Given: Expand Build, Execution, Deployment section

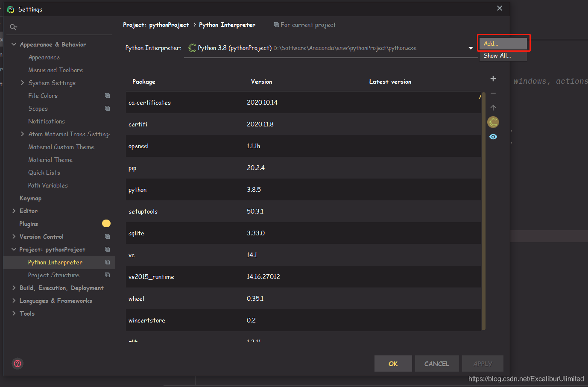Looking at the screenshot, I should (14, 288).
